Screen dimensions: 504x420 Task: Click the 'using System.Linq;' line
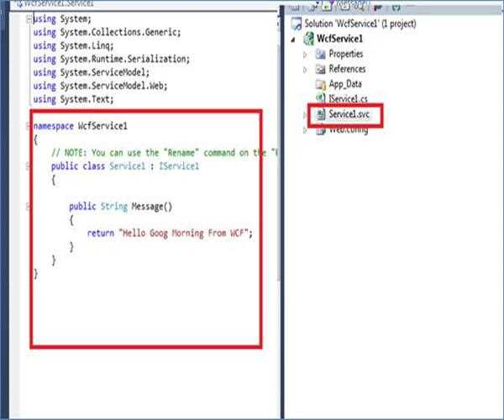click(x=73, y=46)
